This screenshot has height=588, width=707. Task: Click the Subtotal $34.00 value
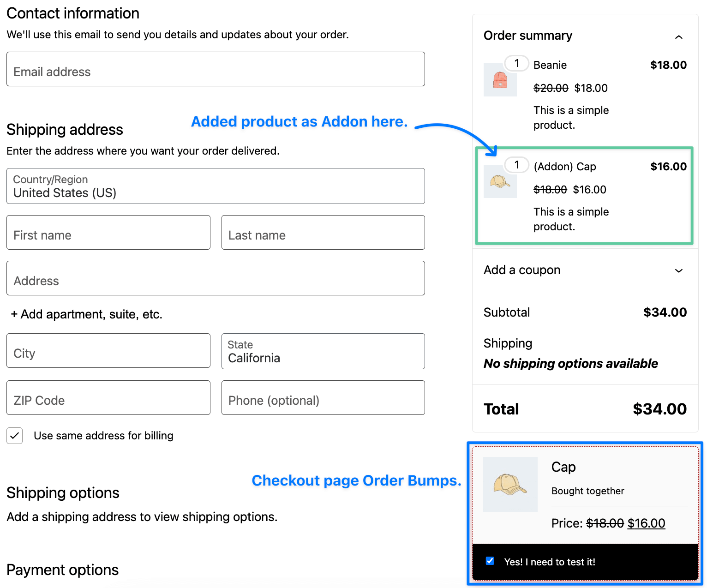[665, 312]
